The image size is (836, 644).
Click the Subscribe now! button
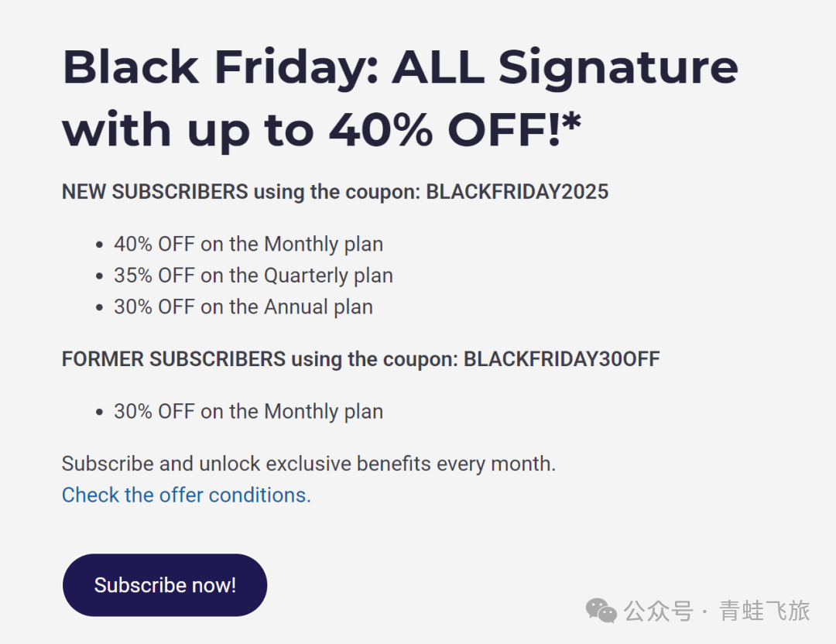click(165, 585)
